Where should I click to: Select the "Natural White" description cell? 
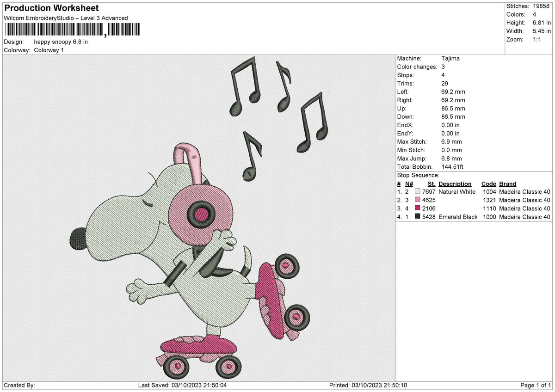pos(457,191)
